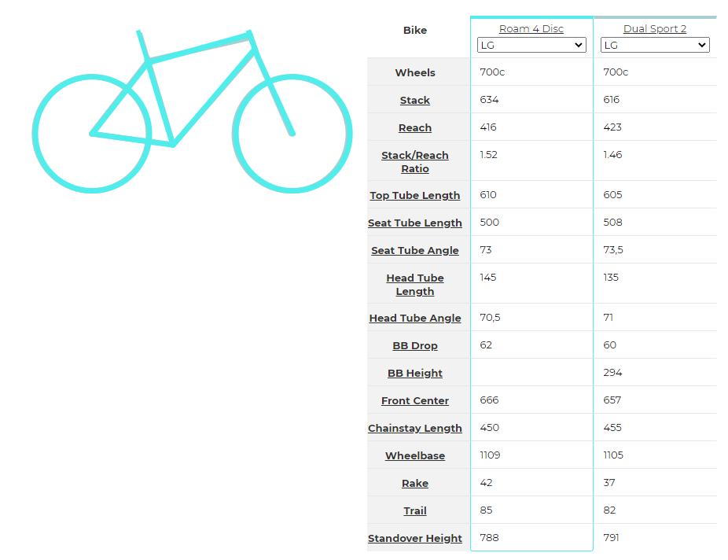Select the front center value 657

(612, 400)
